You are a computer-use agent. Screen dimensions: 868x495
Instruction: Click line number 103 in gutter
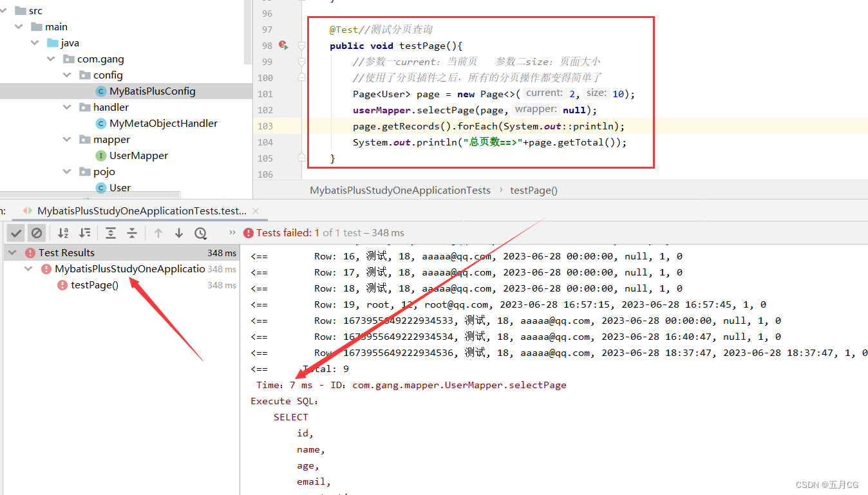tap(265, 126)
